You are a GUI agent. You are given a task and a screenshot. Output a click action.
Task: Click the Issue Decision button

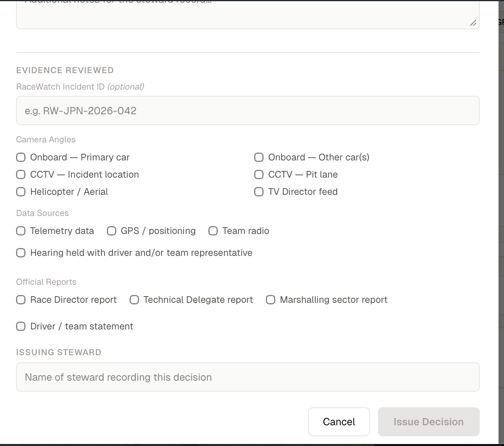pos(428,422)
